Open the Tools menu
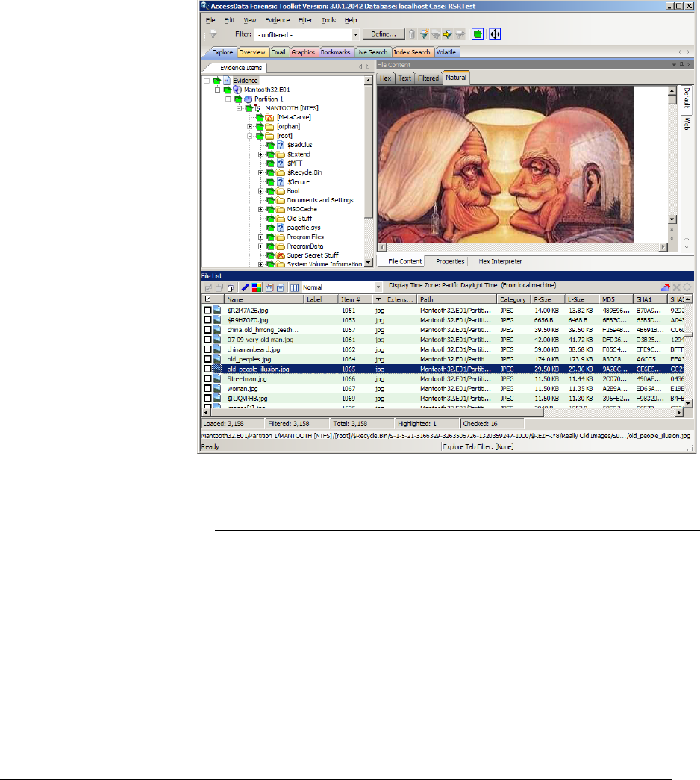This screenshot has width=700, height=780. pyautogui.click(x=328, y=20)
